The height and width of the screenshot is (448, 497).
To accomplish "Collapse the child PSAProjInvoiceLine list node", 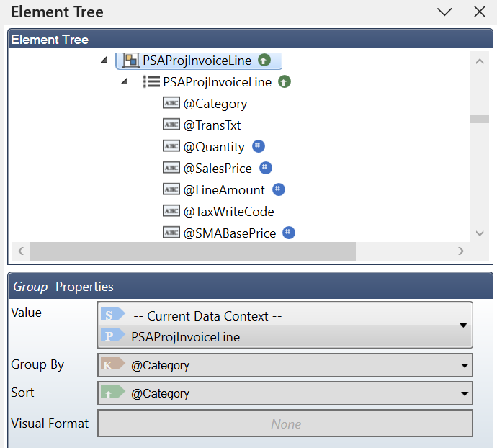I will tap(125, 82).
